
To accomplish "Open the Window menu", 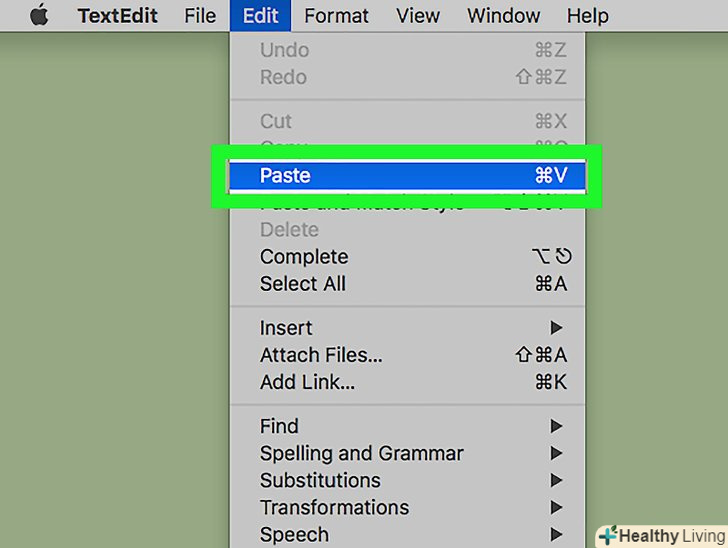I will click(504, 16).
